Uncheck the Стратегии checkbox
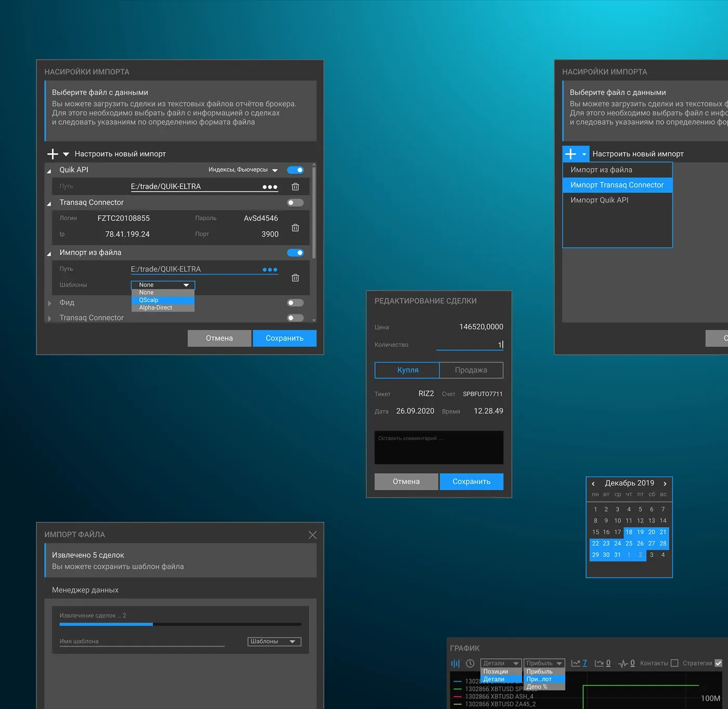 719,663
